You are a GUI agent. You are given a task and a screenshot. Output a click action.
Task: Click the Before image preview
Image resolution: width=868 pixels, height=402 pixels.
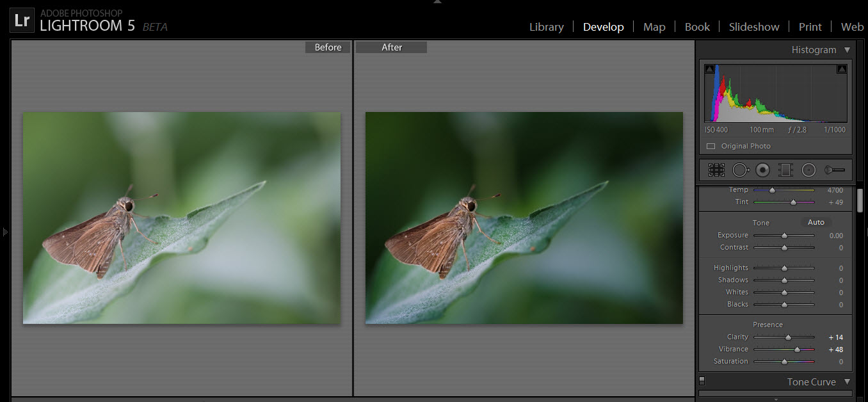coord(182,218)
